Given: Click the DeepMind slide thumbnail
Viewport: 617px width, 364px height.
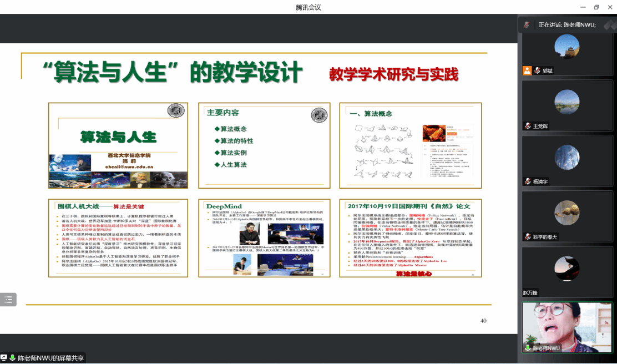Looking at the screenshot, I should point(264,238).
